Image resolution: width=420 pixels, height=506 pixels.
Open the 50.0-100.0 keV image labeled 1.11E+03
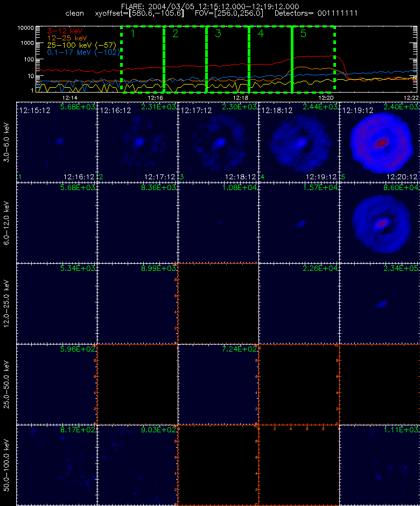[380, 465]
